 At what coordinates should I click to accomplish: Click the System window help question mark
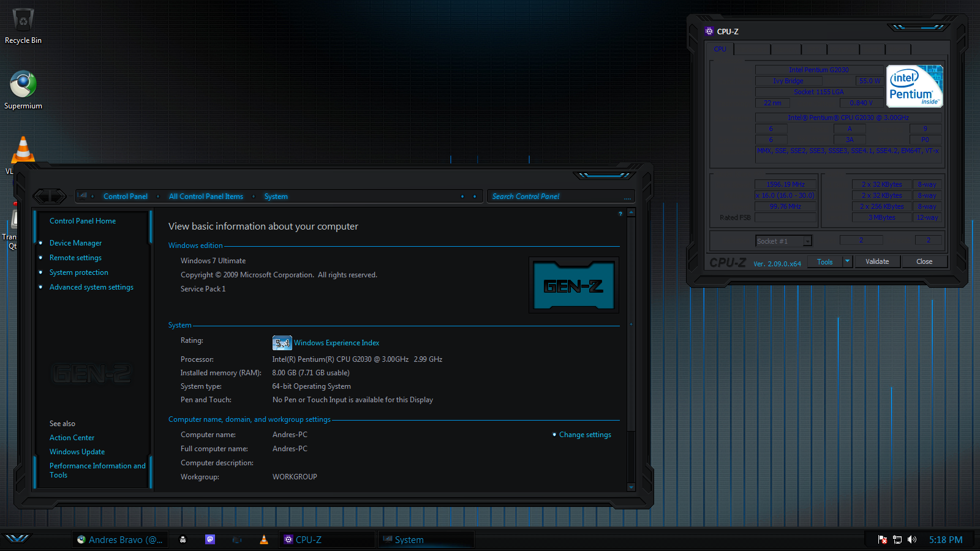620,214
